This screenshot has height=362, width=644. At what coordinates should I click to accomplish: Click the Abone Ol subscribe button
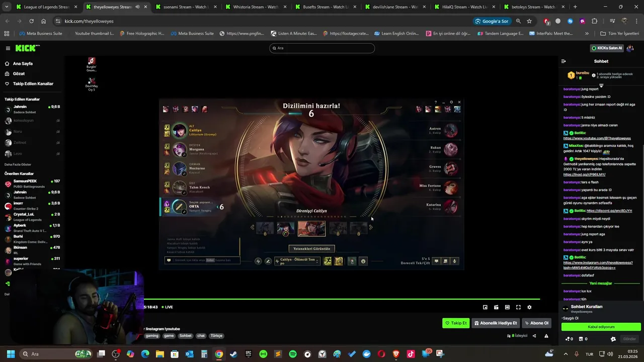point(536,323)
